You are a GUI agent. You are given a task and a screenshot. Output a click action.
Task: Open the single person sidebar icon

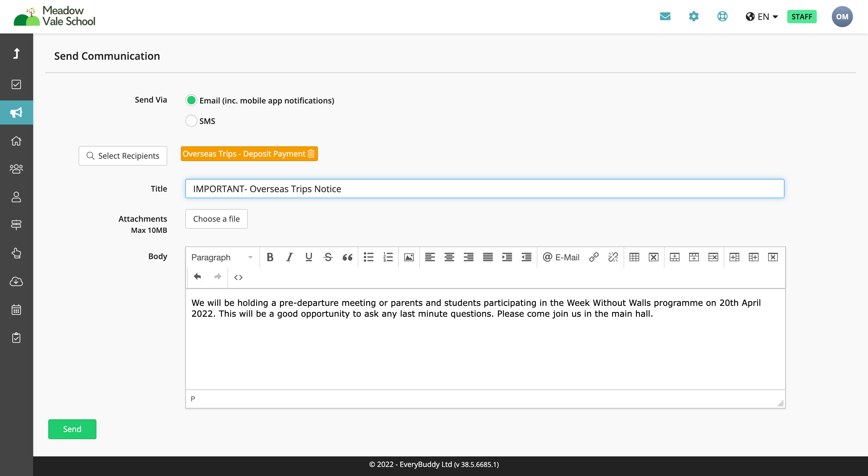tap(16, 197)
